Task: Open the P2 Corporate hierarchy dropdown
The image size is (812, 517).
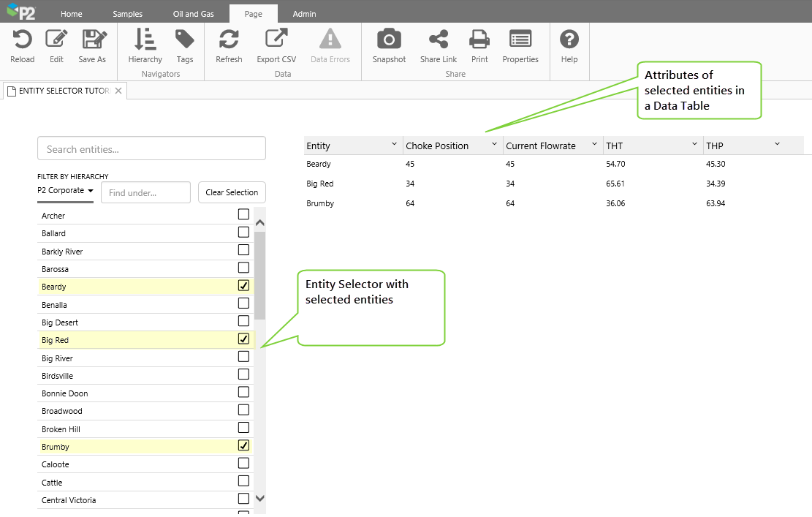Action: 65,191
